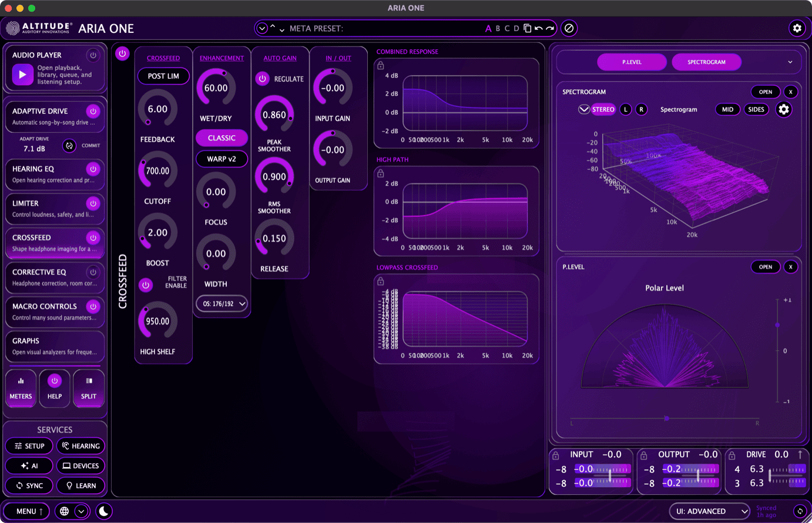Click the undo arrow icon
The height and width of the screenshot is (523, 812).
(x=539, y=28)
